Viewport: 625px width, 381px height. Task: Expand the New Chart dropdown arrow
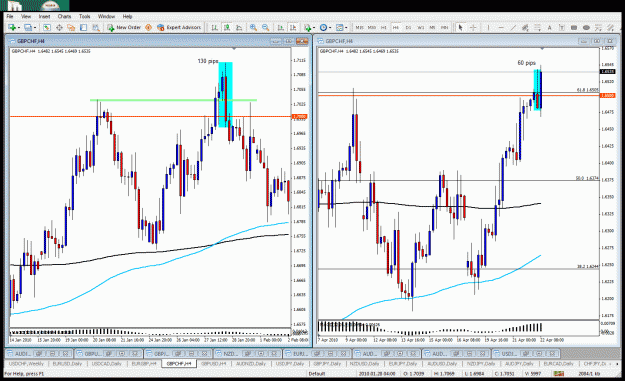[19, 27]
